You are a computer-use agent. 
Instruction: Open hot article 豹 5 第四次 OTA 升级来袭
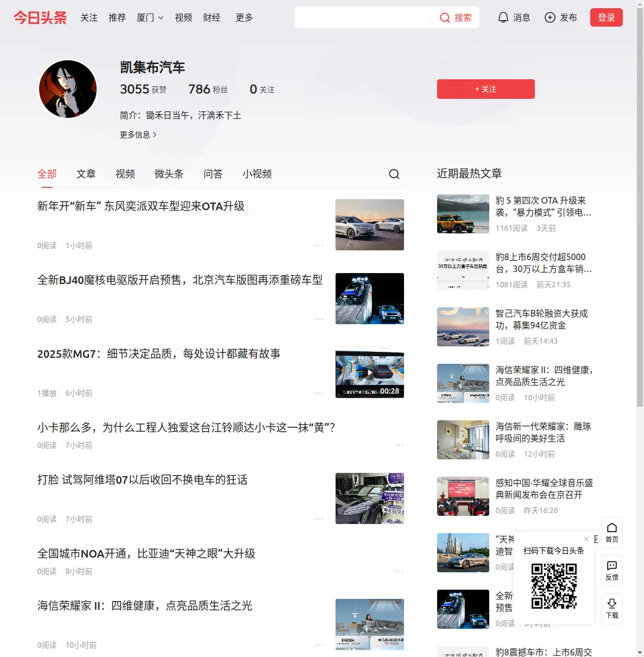point(544,206)
